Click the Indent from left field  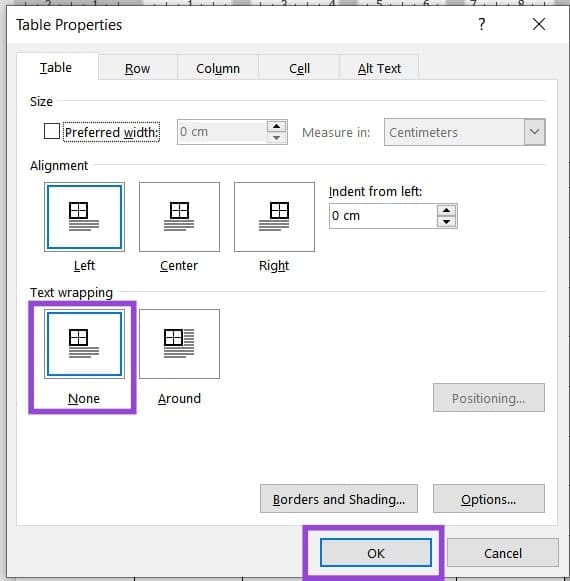coord(383,216)
